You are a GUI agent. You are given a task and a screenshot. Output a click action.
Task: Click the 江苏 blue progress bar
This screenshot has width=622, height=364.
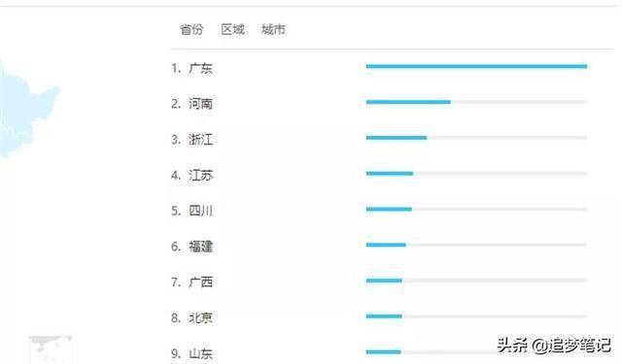390,173
